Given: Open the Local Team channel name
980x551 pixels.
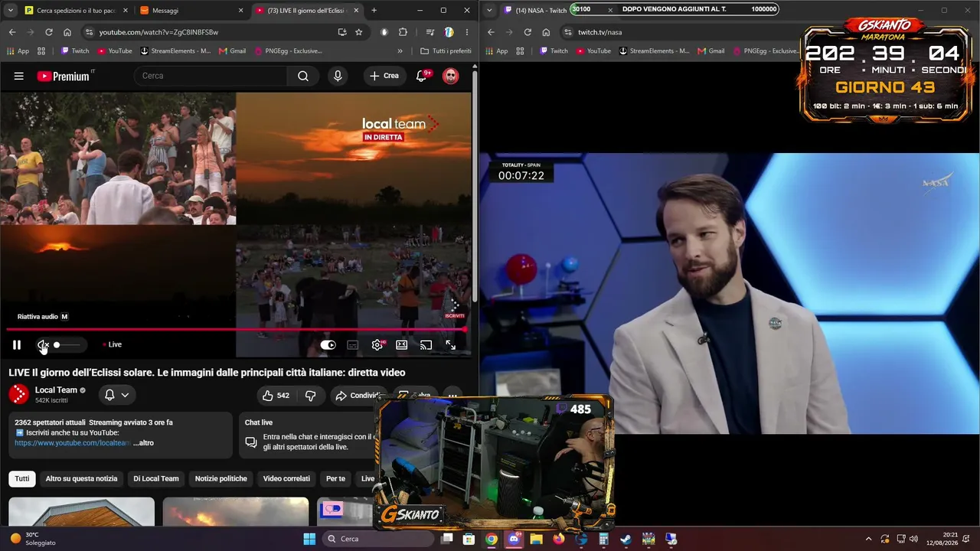Looking at the screenshot, I should coord(56,390).
